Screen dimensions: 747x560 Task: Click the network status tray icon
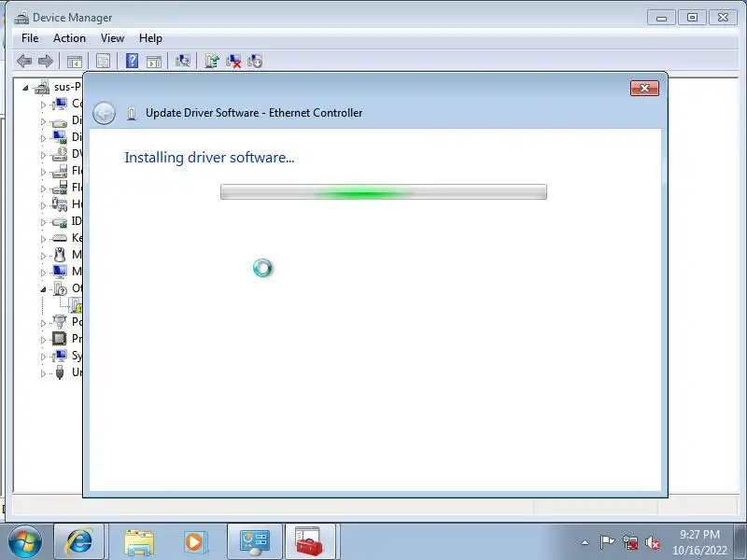click(630, 542)
